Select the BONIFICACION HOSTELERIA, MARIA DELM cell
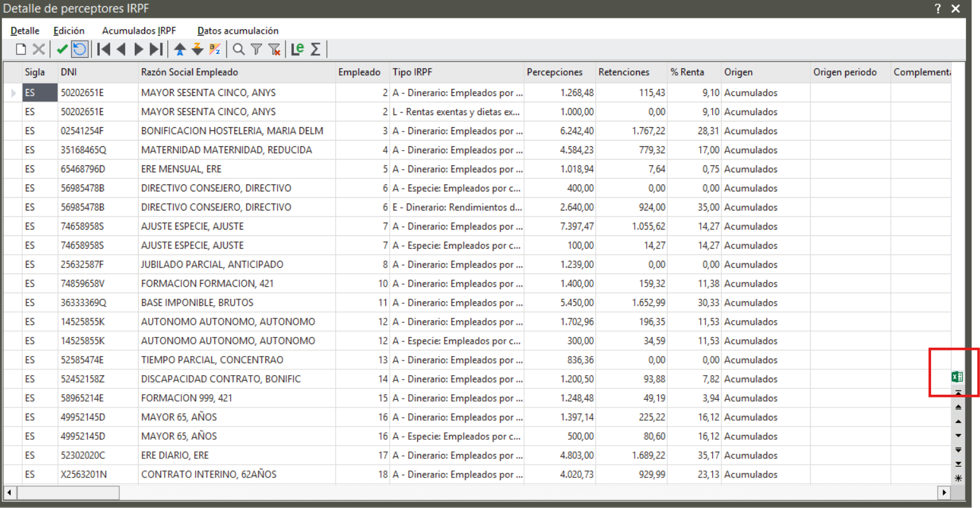 point(237,131)
